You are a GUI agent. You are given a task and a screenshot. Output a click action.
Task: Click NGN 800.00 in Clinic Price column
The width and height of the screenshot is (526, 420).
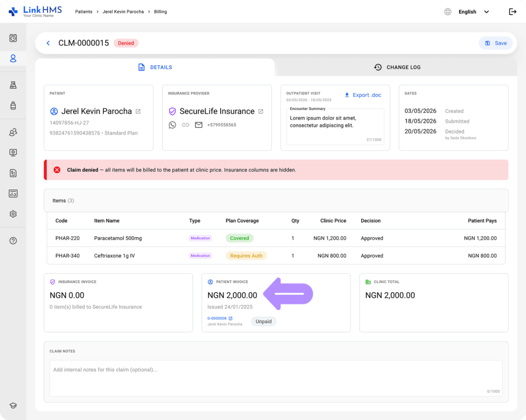332,256
